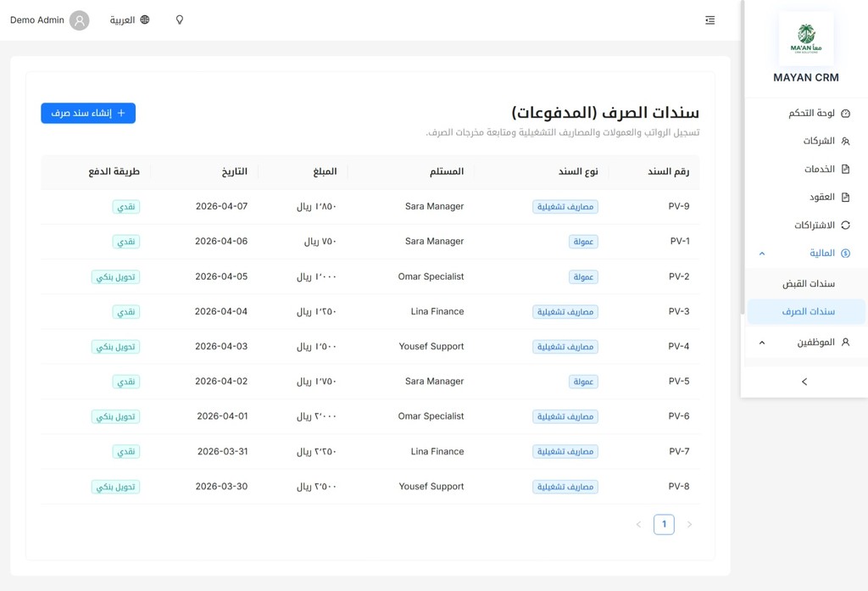The width and height of the screenshot is (868, 591).
Task: Click the MAYAN CRM title
Action: coord(806,77)
